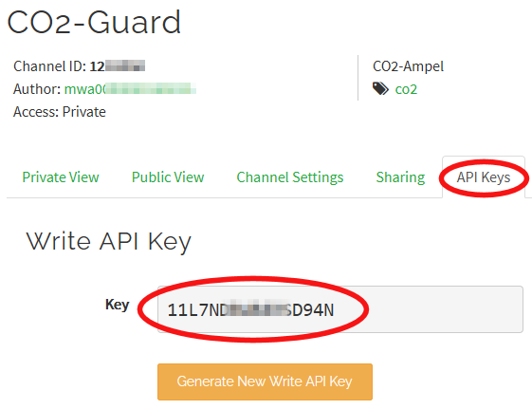Open the Channel Settings tab

290,177
